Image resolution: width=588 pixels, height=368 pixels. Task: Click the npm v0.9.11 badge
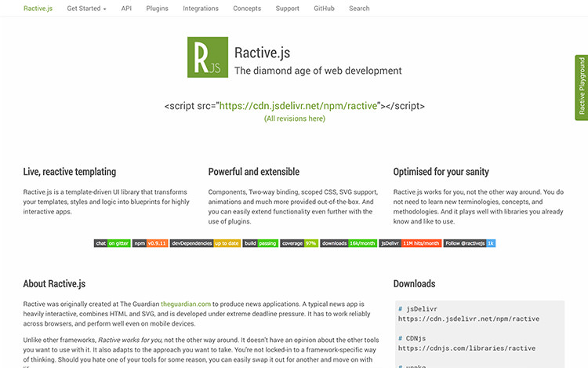pos(150,243)
